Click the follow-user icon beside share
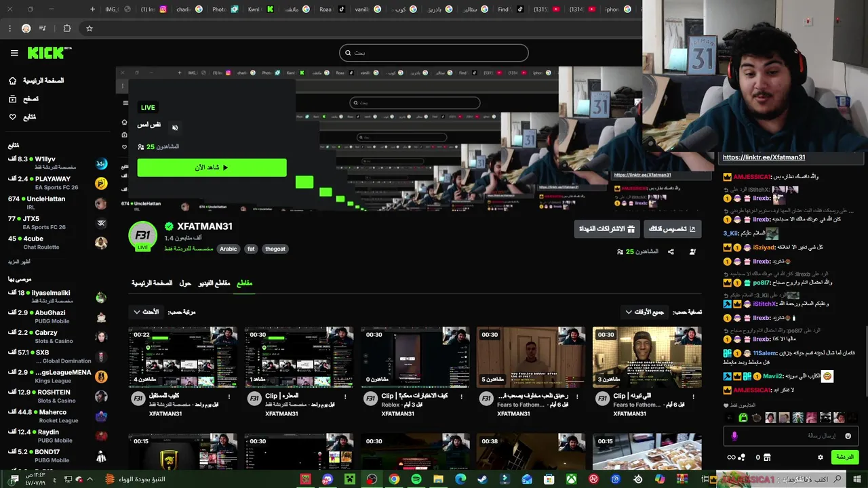Viewport: 868px width, 488px height. [x=692, y=251]
